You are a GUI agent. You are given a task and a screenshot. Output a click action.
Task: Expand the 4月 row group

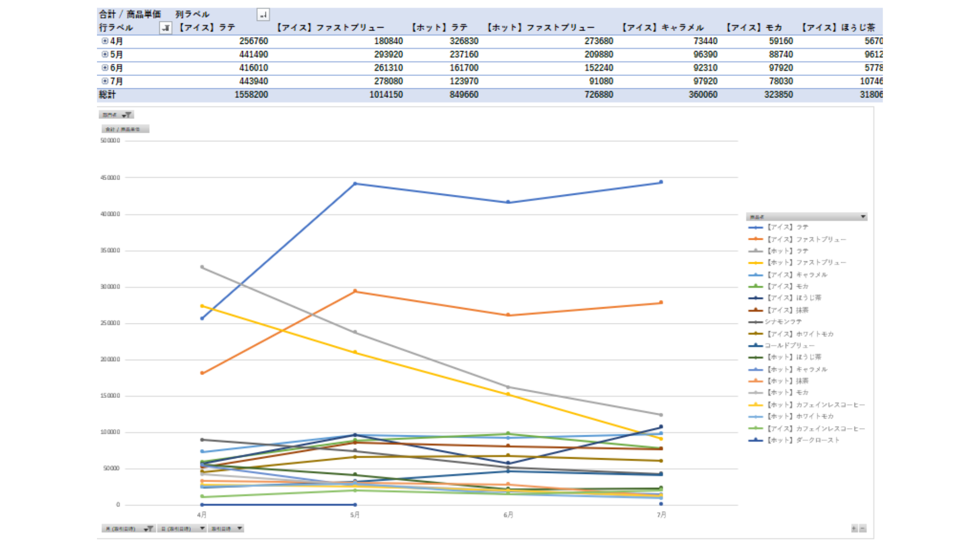[x=105, y=41]
